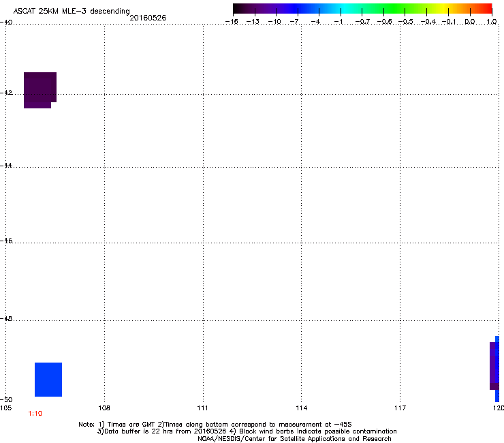The image size is (504, 443).
Task: Pick the cyan section of the color bar
Action: [344, 9]
